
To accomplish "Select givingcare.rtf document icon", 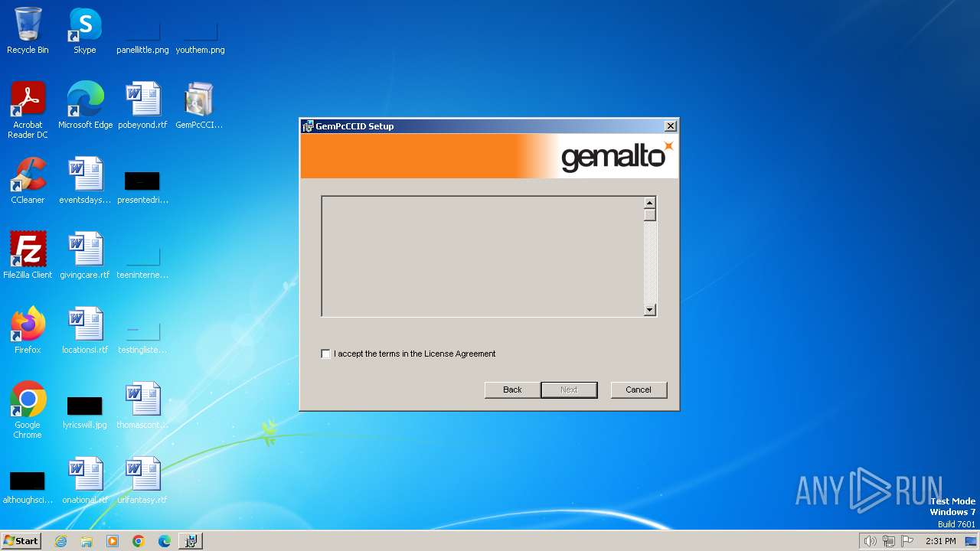I will click(x=85, y=256).
